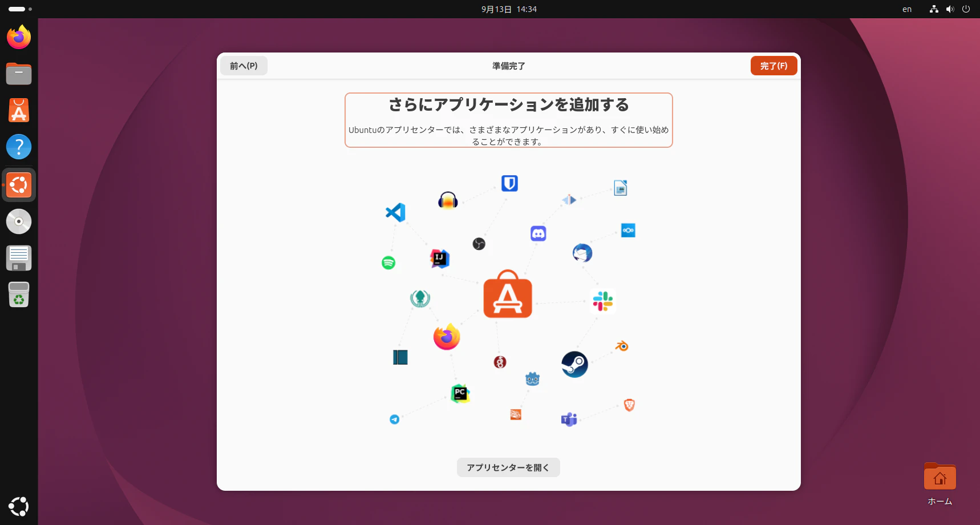Open the Activities overview workspace indicator
The width and height of the screenshot is (980, 525).
[x=20, y=9]
